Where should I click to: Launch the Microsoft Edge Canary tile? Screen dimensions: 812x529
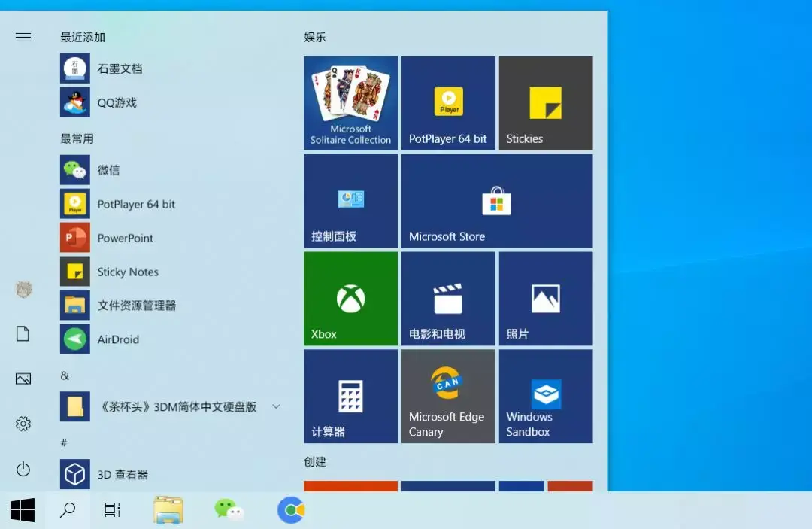pyautogui.click(x=448, y=397)
